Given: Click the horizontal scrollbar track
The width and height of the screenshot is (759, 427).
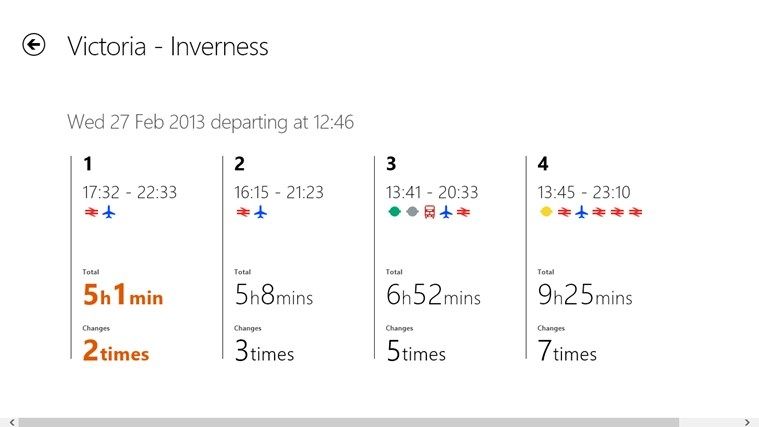Looking at the screenshot, I should (x=380, y=423).
